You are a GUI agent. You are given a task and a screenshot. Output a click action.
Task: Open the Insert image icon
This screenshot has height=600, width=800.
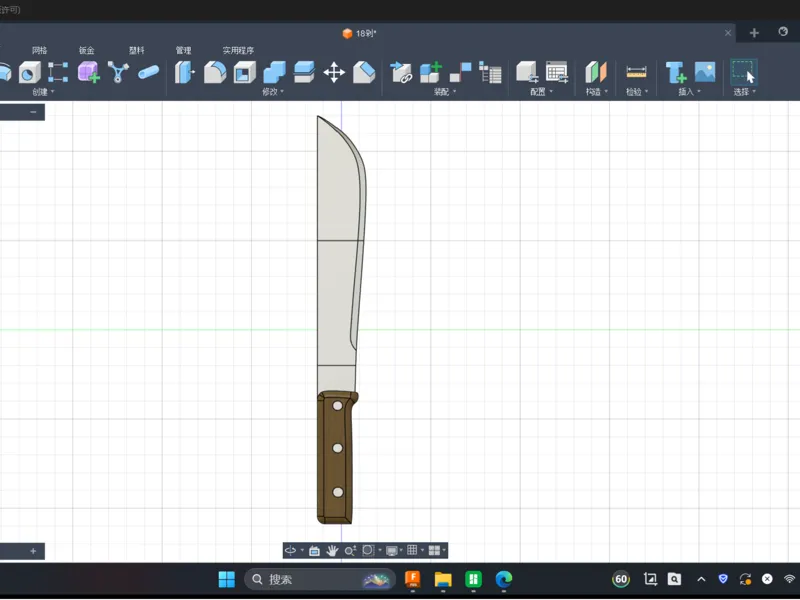pyautogui.click(x=705, y=72)
